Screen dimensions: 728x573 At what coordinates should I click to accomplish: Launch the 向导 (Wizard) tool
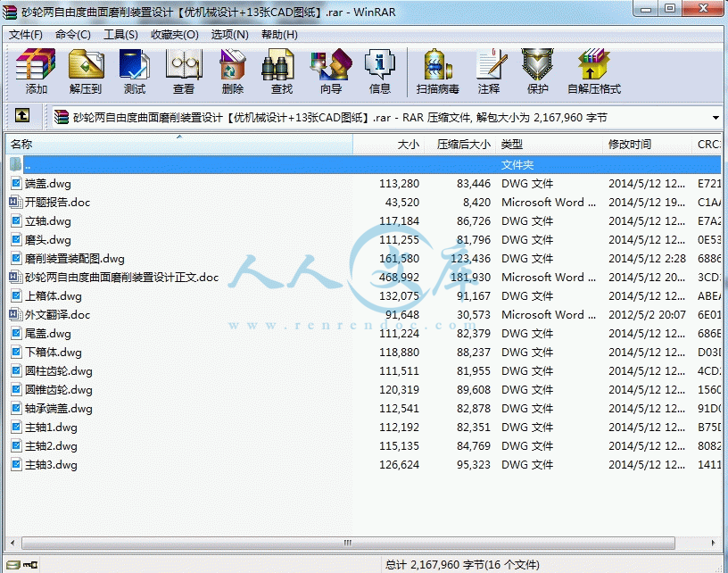(x=331, y=71)
